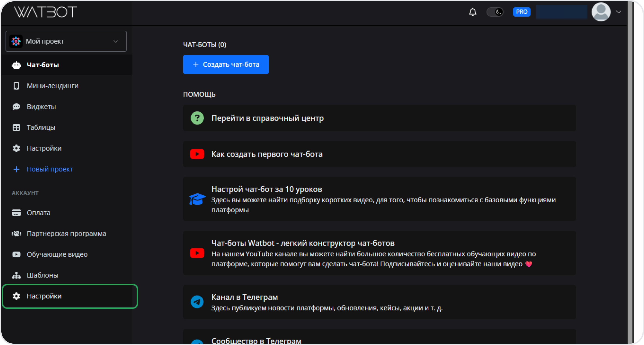Toggle the dark mode switch
The width and height of the screenshot is (644, 345).
[495, 12]
